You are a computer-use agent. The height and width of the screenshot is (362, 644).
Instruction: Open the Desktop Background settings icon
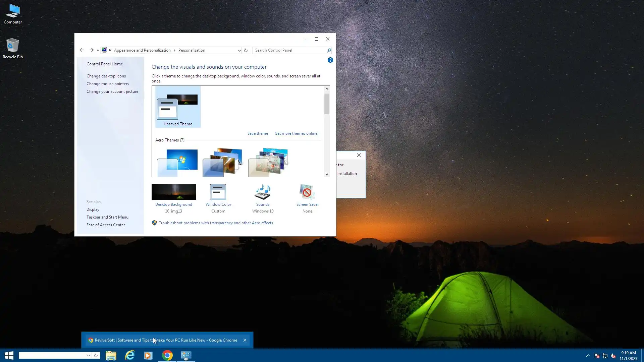pos(174,192)
